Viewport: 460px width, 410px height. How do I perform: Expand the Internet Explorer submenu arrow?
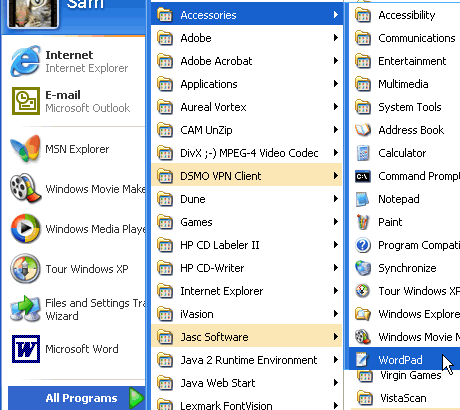[336, 291]
